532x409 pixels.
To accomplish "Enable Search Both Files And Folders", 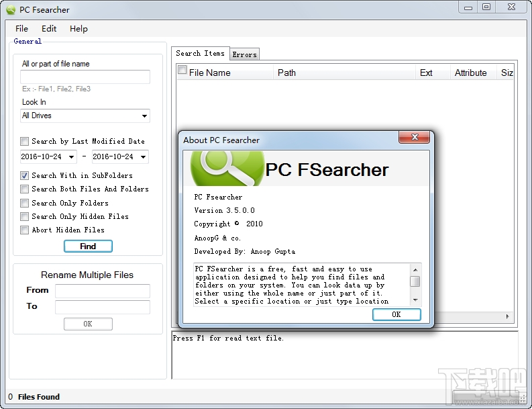I will coord(24,189).
